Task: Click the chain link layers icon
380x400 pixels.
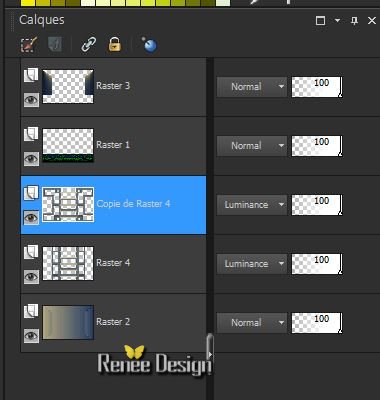Action: pyautogui.click(x=88, y=44)
